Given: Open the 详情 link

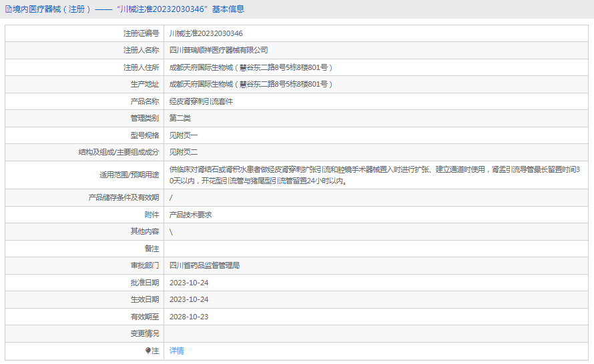Looking at the screenshot, I should tap(177, 351).
